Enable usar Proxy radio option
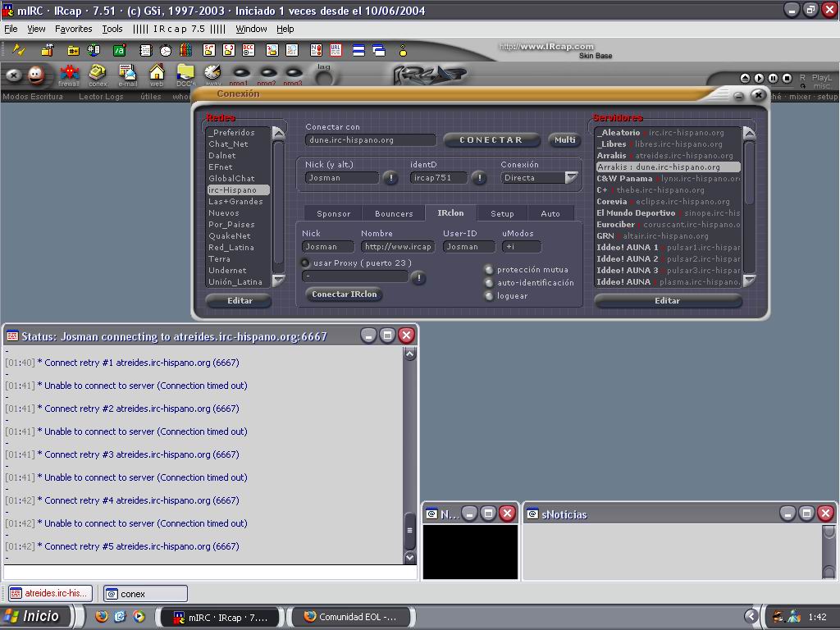The width and height of the screenshot is (840, 630). click(305, 263)
